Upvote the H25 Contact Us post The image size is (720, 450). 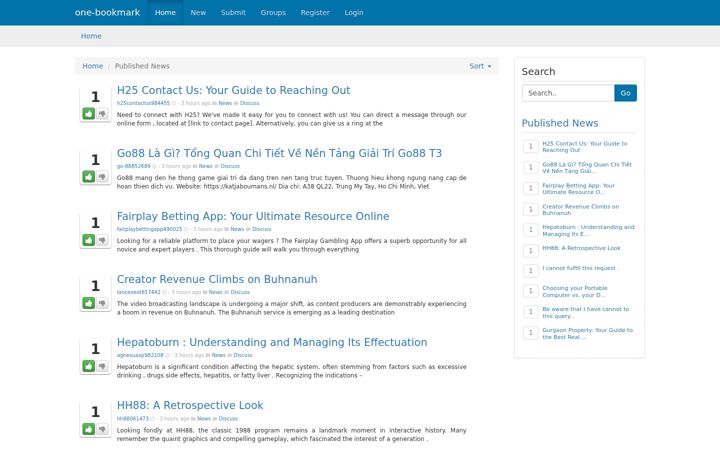point(89,113)
